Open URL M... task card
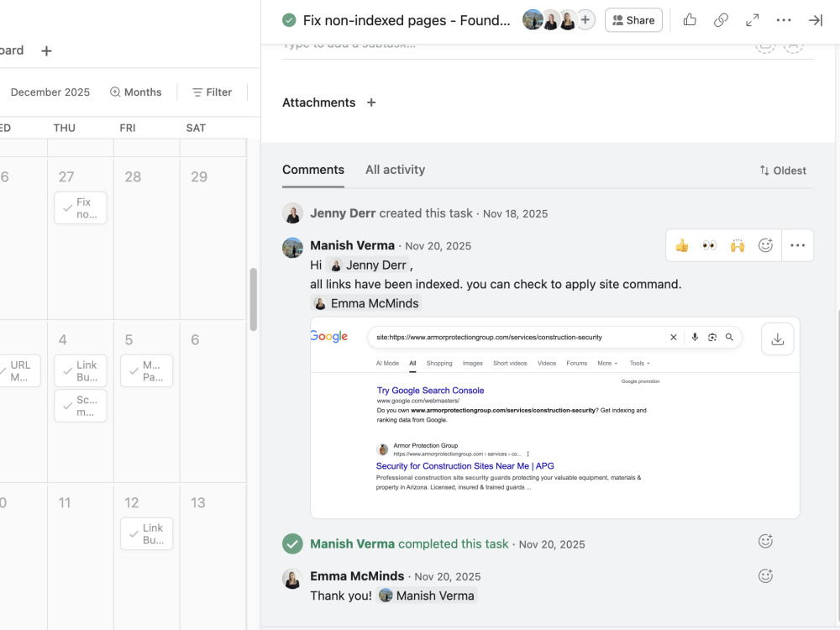Screen dimensions: 840x630 point(20,370)
